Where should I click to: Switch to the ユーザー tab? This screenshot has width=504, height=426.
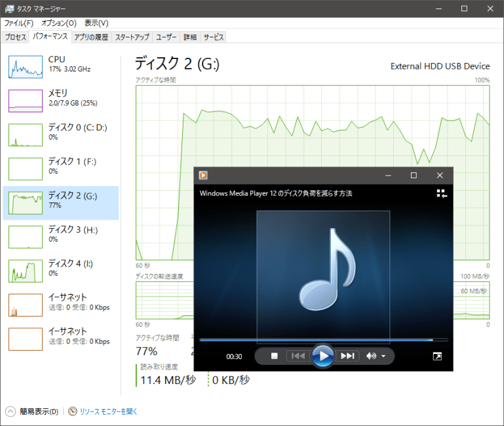(166, 37)
